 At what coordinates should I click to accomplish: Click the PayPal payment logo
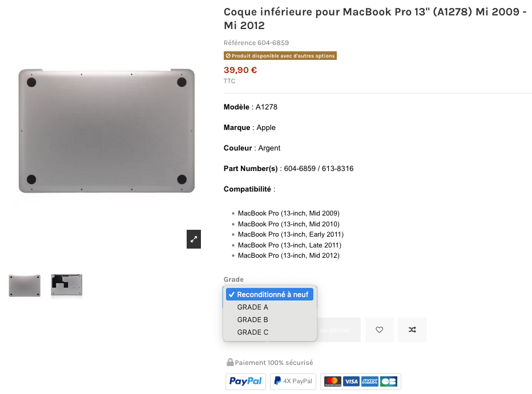(245, 381)
